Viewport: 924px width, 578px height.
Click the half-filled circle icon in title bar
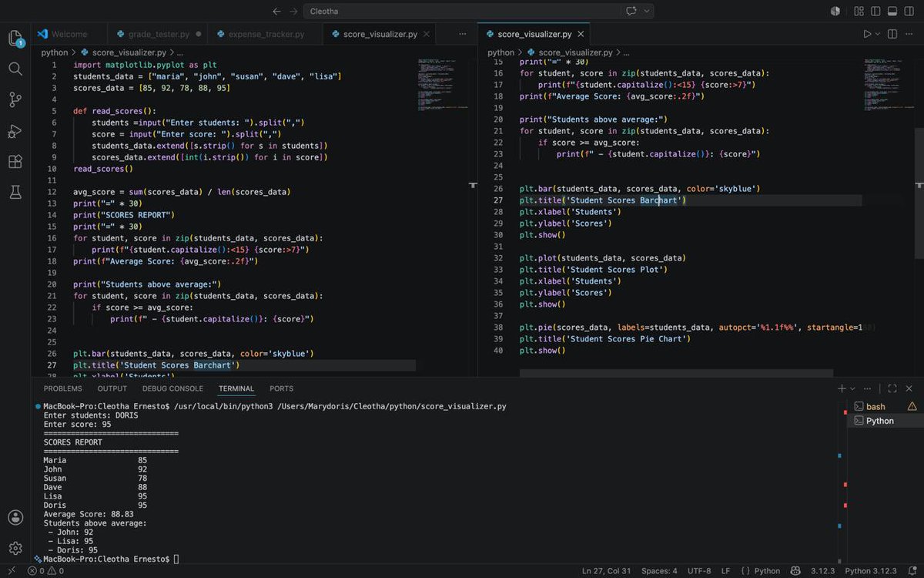(x=835, y=12)
